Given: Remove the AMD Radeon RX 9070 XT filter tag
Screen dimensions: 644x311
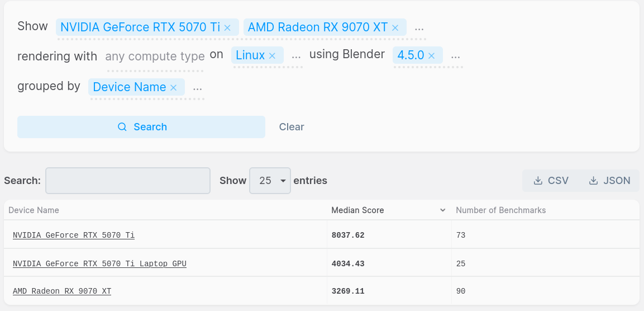Looking at the screenshot, I should click(395, 27).
